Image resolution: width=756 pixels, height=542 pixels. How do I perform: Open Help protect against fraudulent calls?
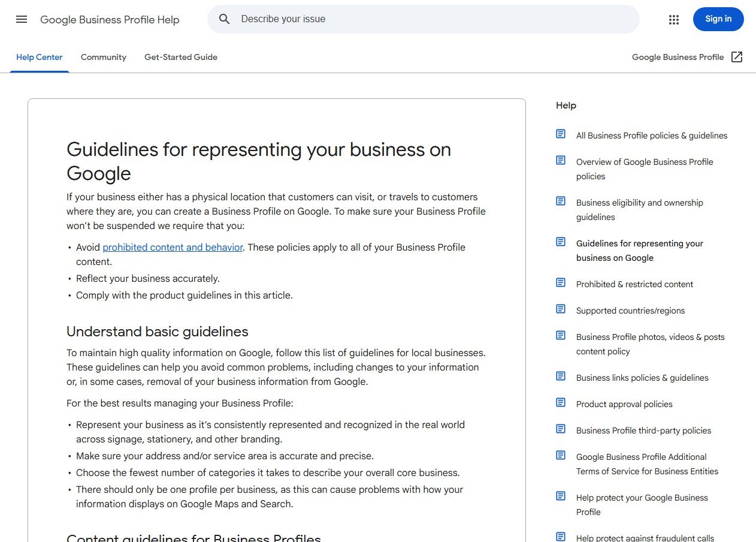(x=645, y=537)
